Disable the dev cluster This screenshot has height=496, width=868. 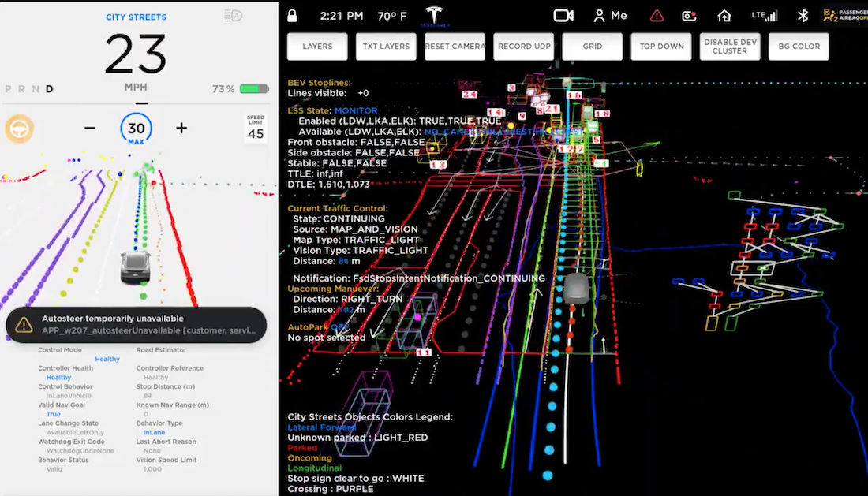tap(729, 46)
